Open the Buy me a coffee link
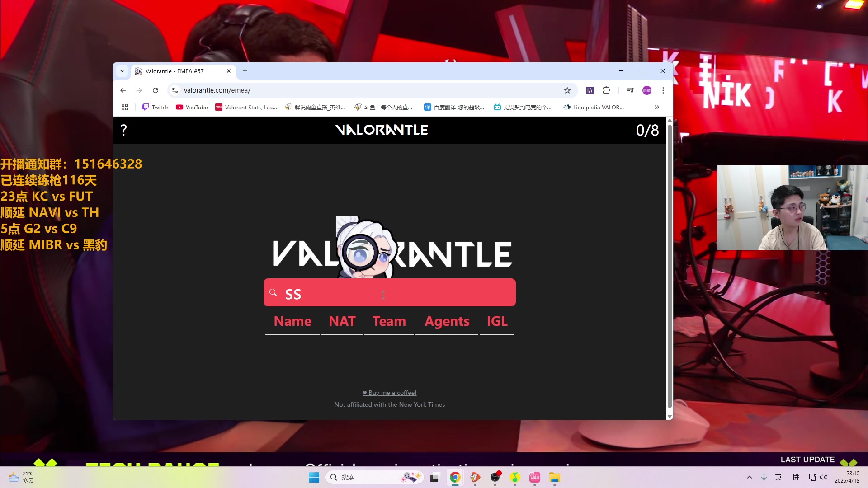868x488 pixels. 390,393
